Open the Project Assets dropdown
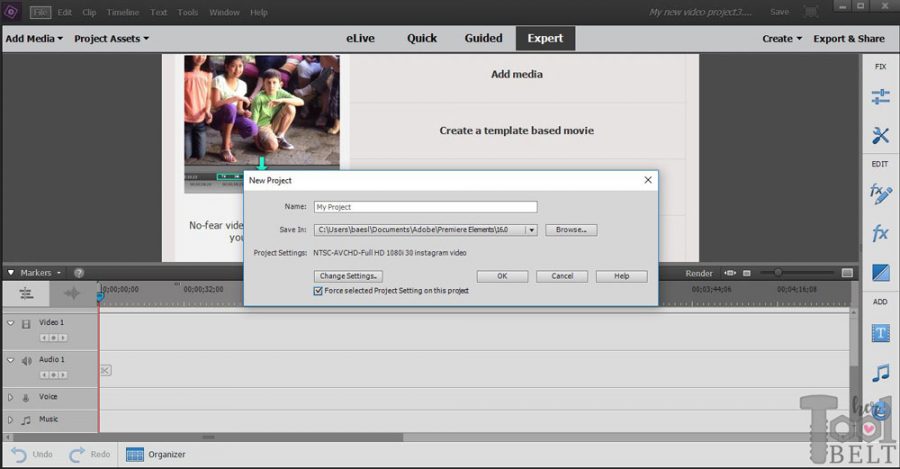Viewport: 900px width, 469px height. (x=111, y=38)
